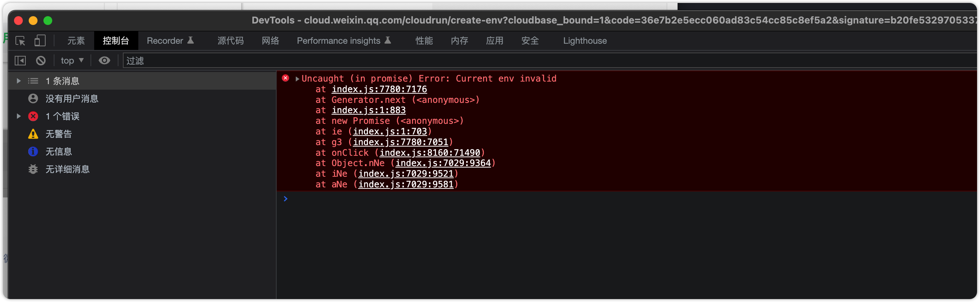Click the list icon beside 1 条消息
980x302 pixels.
coord(33,81)
